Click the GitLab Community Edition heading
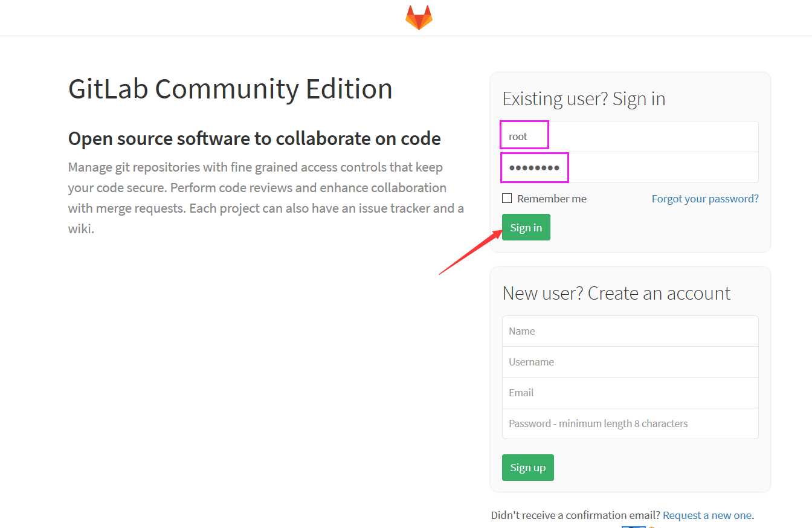Screen dimensions: 812x528 pyautogui.click(x=230, y=89)
